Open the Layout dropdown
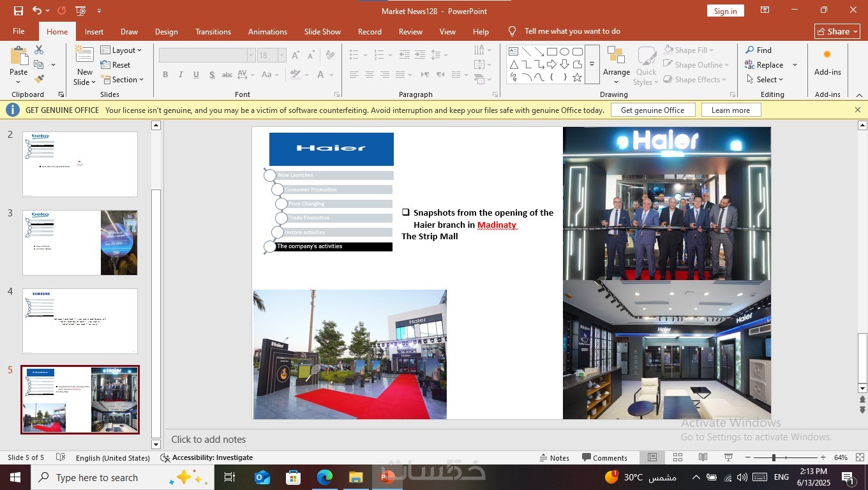The width and height of the screenshot is (868, 490). click(121, 50)
